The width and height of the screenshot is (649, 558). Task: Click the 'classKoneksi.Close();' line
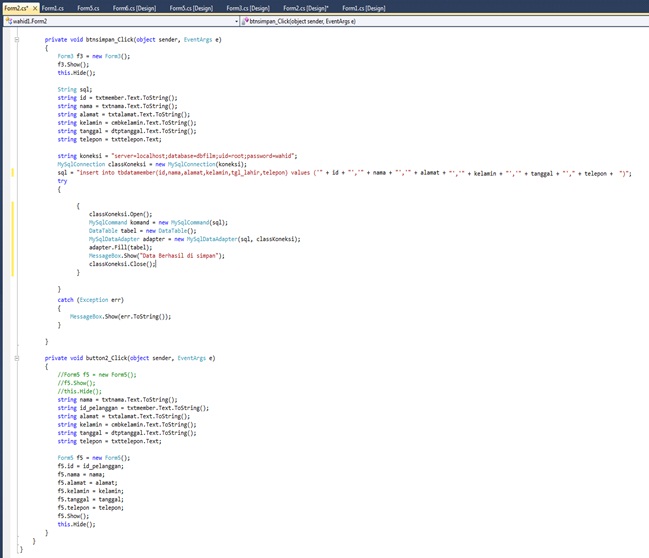(122, 264)
